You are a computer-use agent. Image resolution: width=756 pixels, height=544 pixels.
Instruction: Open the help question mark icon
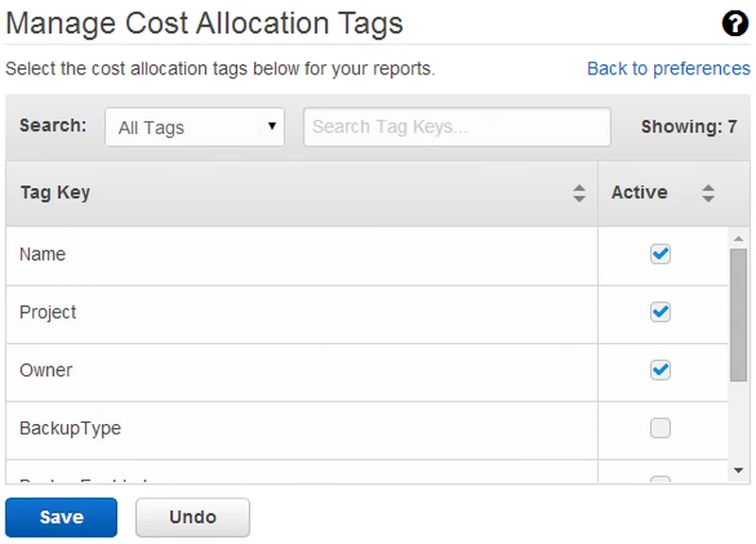[735, 23]
